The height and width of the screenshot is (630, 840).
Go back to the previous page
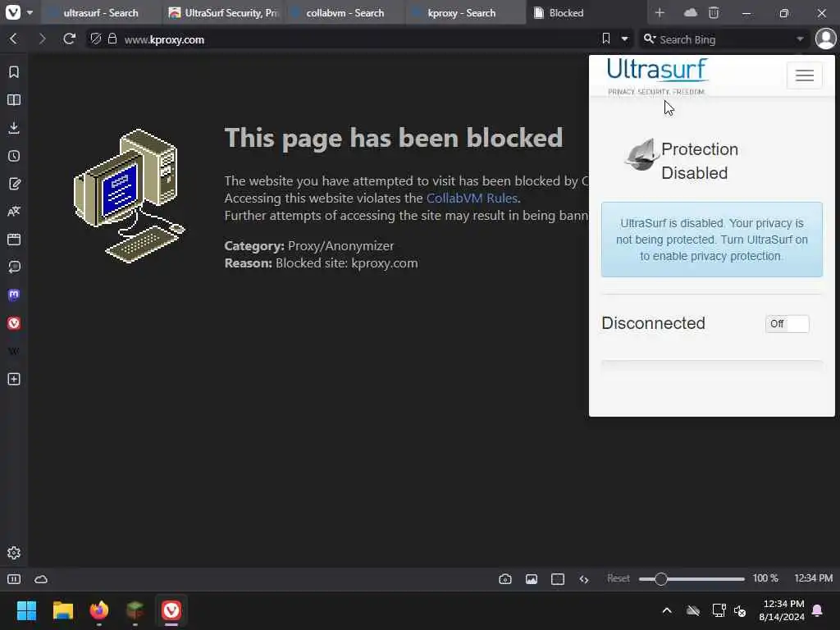[x=13, y=39]
